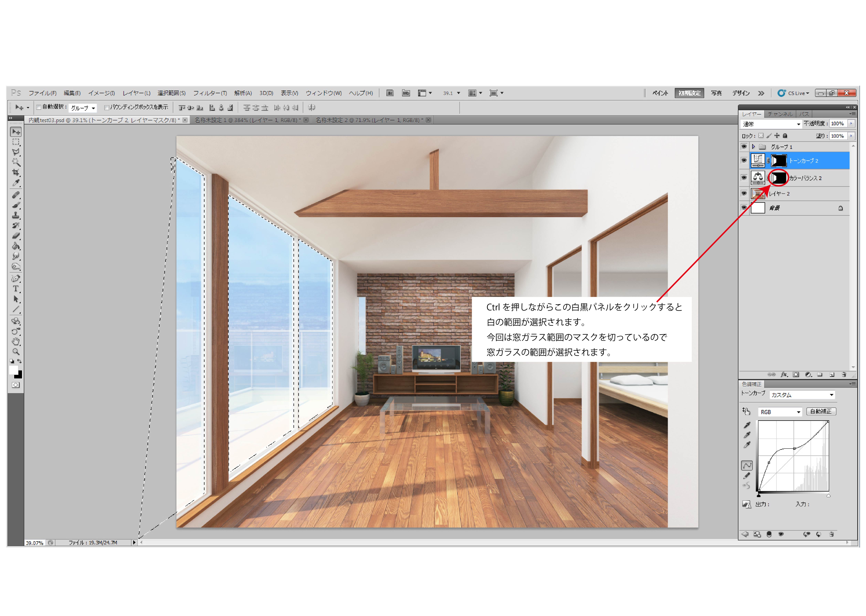
Task: Select the Zoom magnifier tool
Action: [15, 352]
